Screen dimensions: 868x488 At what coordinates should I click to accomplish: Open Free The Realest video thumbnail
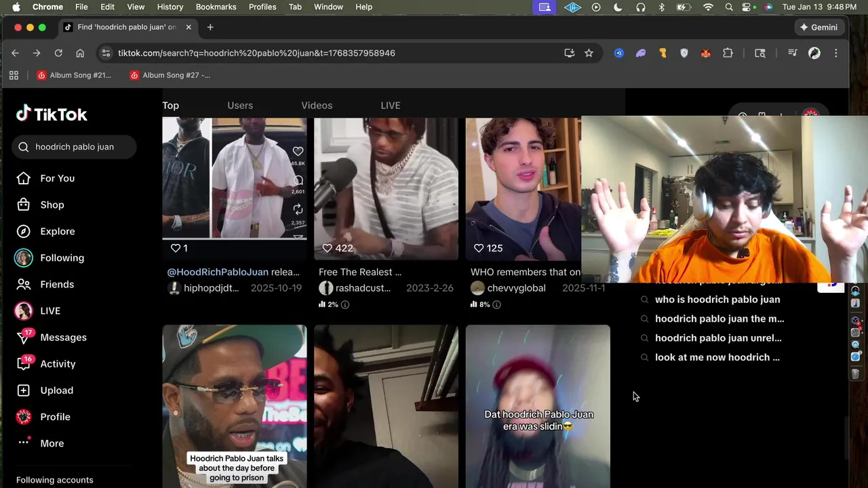(x=386, y=188)
